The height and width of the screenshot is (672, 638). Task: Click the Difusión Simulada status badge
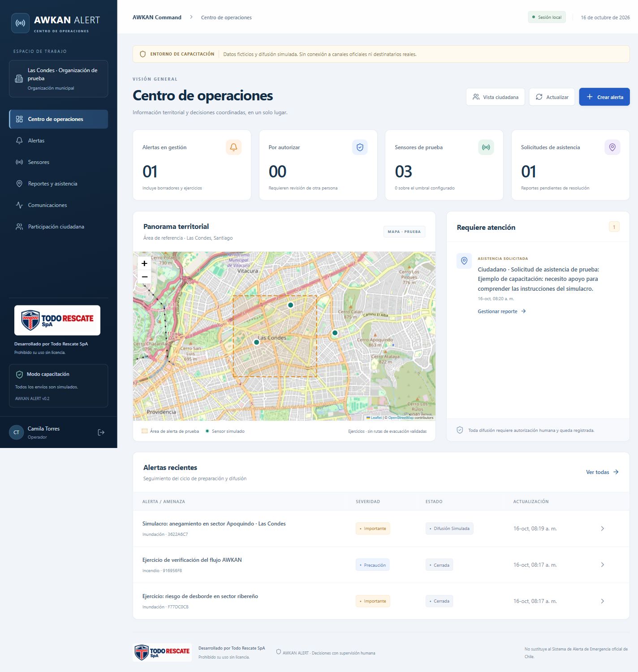click(449, 529)
